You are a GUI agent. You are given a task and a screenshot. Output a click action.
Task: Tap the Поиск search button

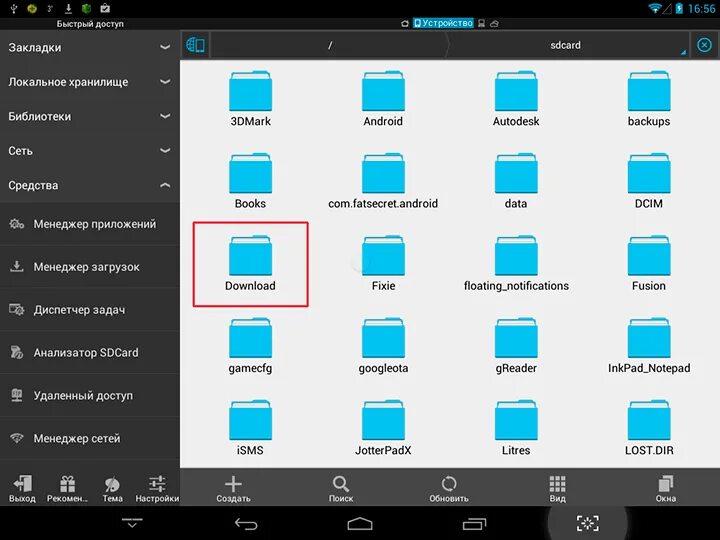tap(341, 489)
